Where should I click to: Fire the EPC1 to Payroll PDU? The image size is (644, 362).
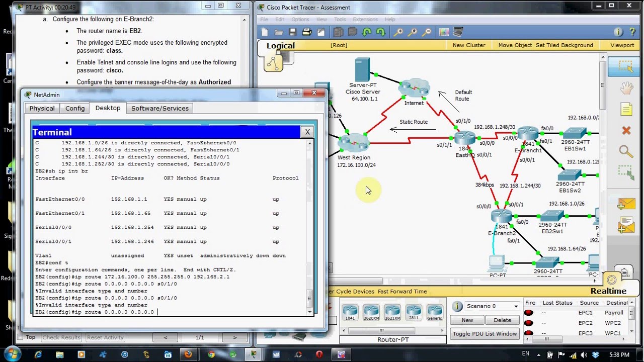528,313
